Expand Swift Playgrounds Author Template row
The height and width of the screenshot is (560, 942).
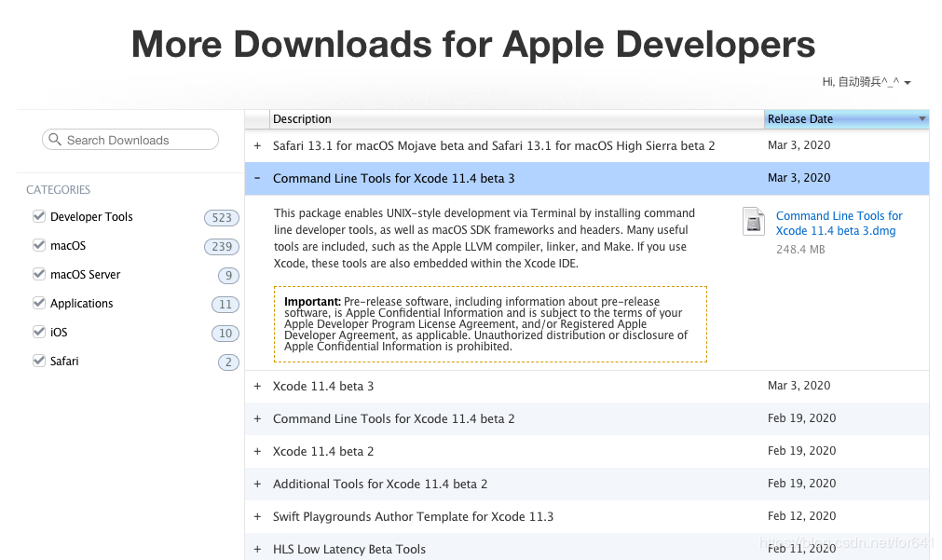pos(257,516)
